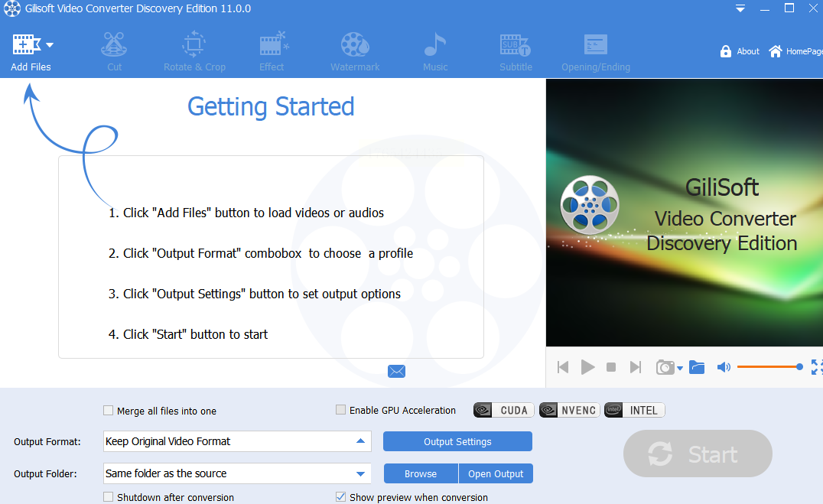Uncheck Show preview when conversion

click(340, 496)
